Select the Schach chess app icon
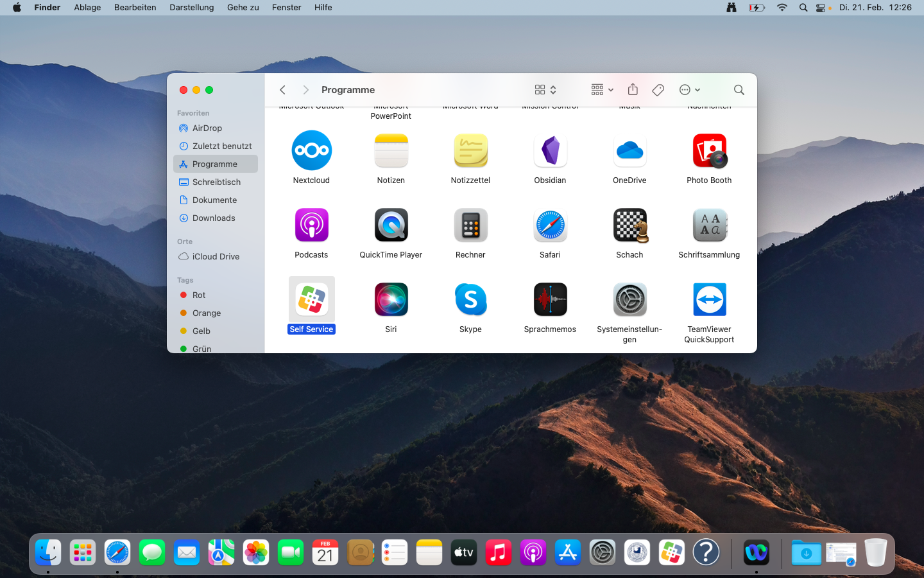The image size is (924, 578). pos(629,225)
